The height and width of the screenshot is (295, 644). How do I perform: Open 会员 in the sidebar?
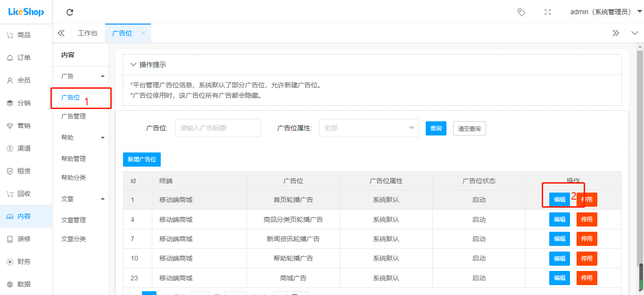pyautogui.click(x=26, y=80)
